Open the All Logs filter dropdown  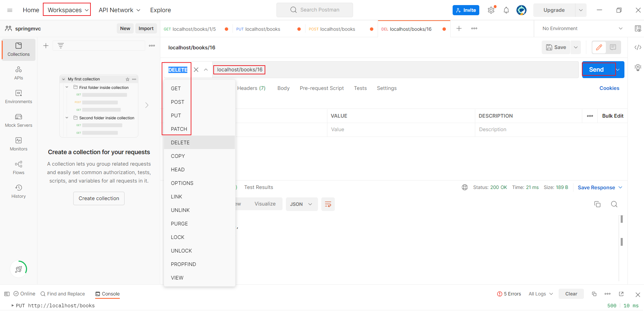pos(541,294)
